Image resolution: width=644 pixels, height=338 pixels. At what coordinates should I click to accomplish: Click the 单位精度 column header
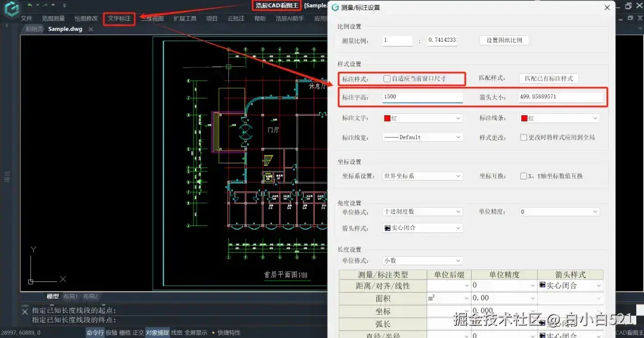pos(504,275)
